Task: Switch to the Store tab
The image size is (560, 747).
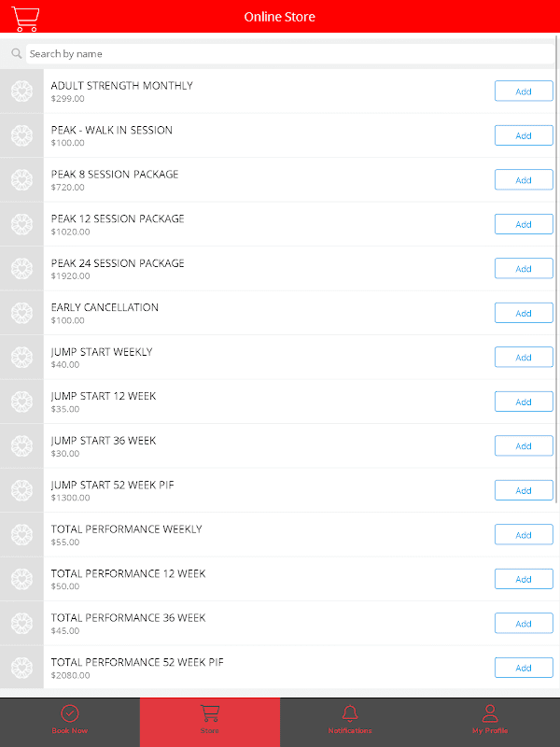Action: [209, 721]
